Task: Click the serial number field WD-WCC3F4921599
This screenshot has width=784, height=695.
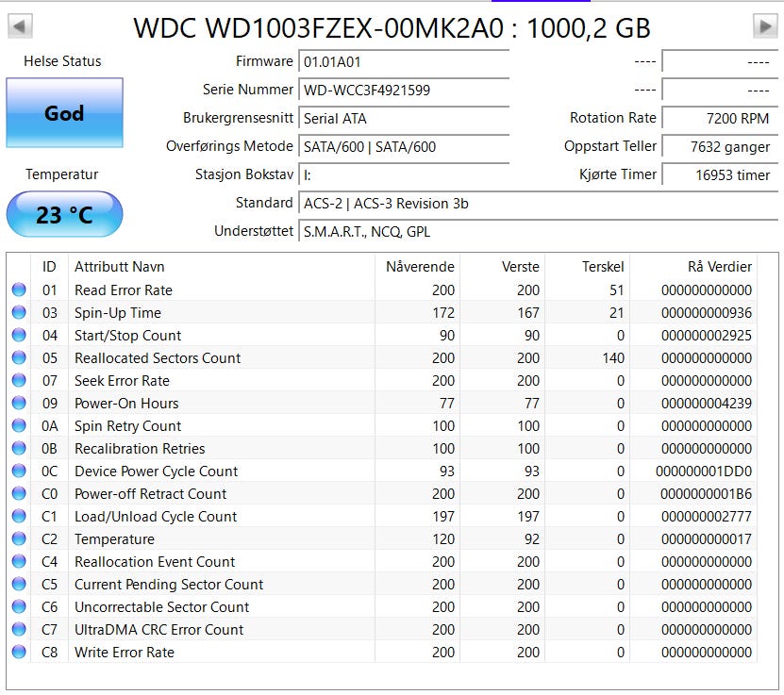Action: pos(404,90)
